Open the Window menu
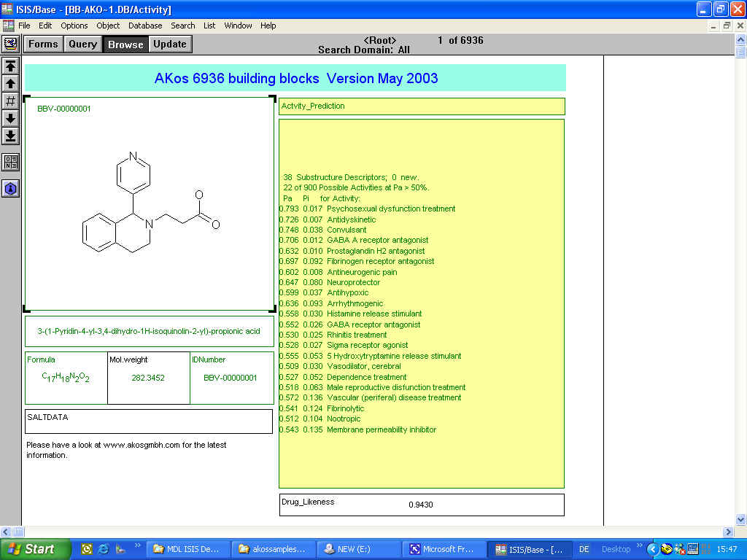747x560 pixels. coord(239,26)
